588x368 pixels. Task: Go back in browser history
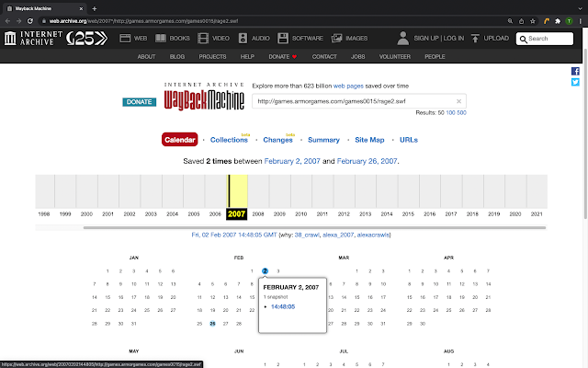point(7,21)
